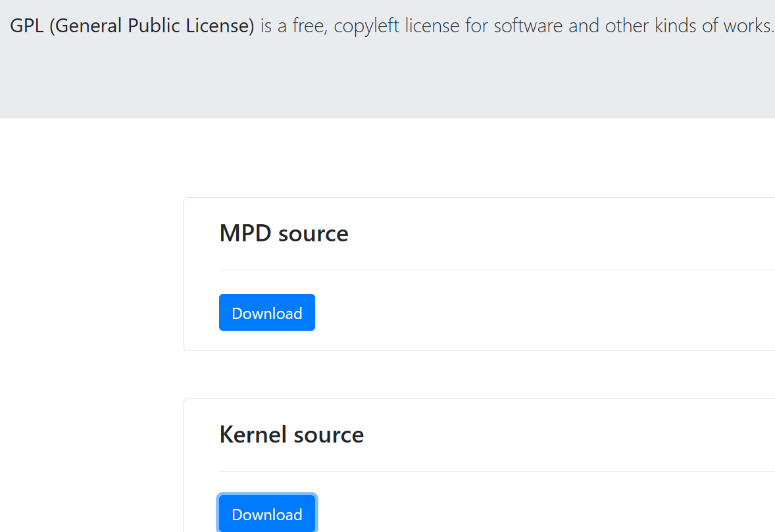Click the word 'works' in the banner text
The height and width of the screenshot is (532, 775).
pos(746,26)
